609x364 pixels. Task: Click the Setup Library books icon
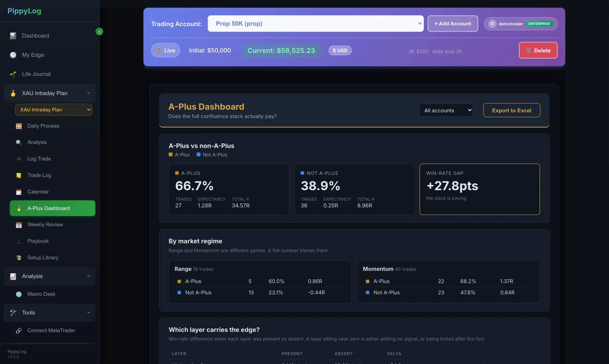pos(19,257)
